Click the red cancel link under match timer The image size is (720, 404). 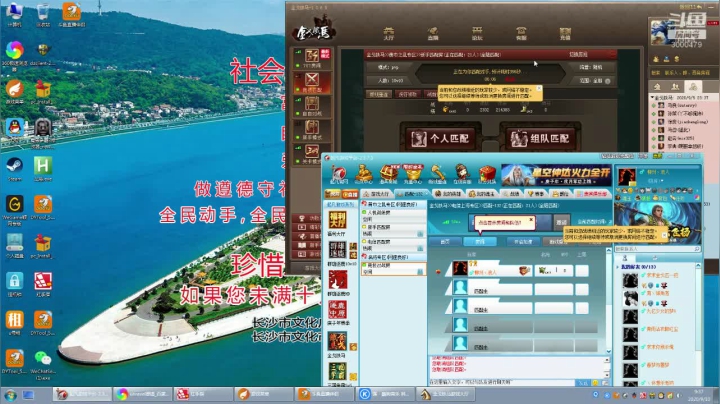click(510, 79)
